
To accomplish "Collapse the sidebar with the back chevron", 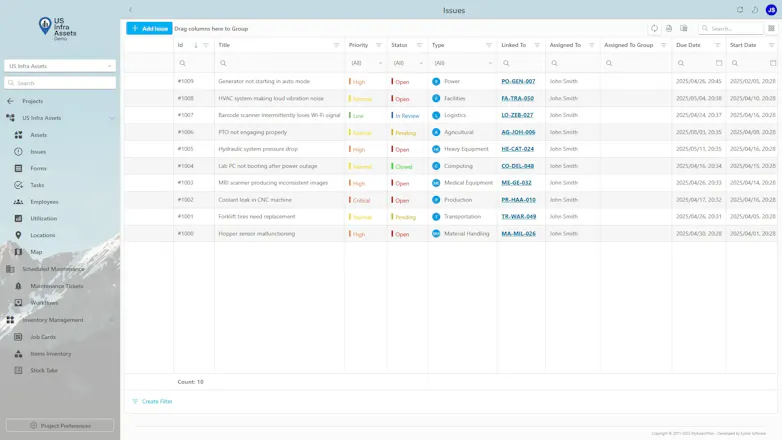I will pyautogui.click(x=131, y=10).
